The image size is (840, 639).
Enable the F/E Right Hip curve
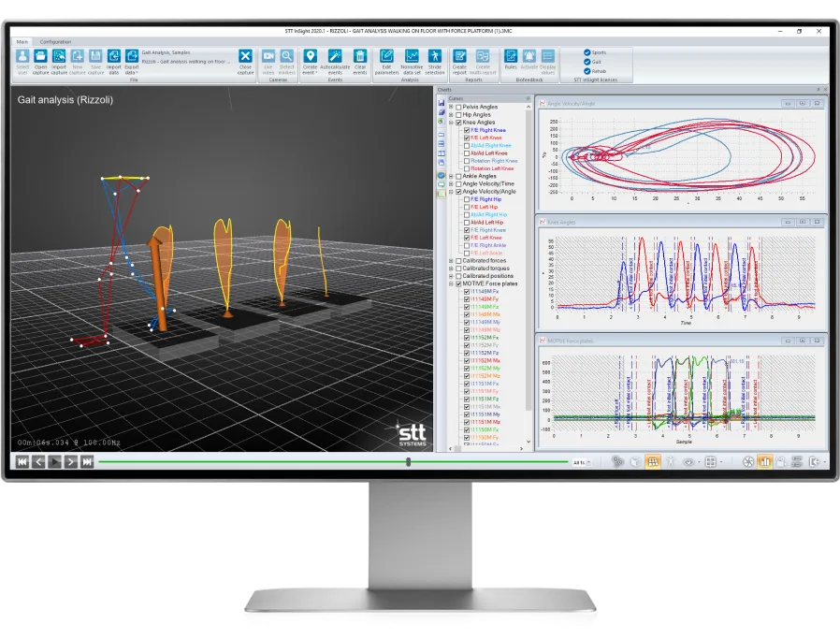point(467,199)
